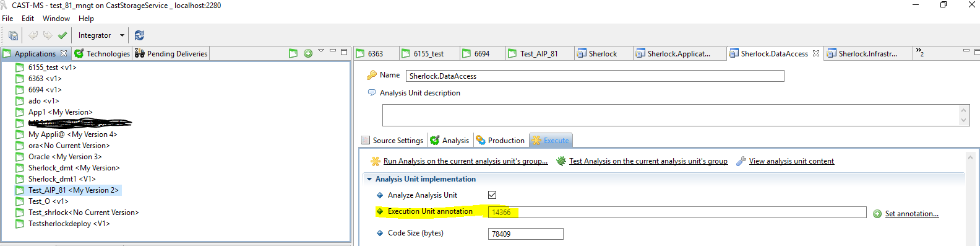The height and width of the screenshot is (246, 980).
Task: Click the green checkmark validate icon
Action: pyautogui.click(x=62, y=35)
